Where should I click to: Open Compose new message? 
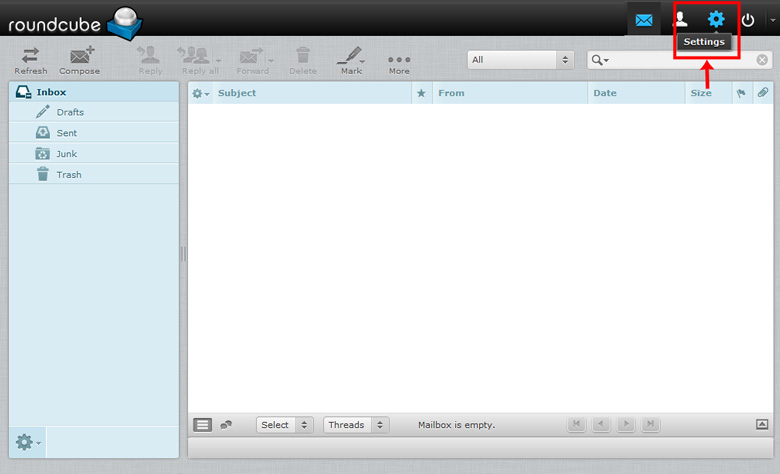[x=79, y=59]
